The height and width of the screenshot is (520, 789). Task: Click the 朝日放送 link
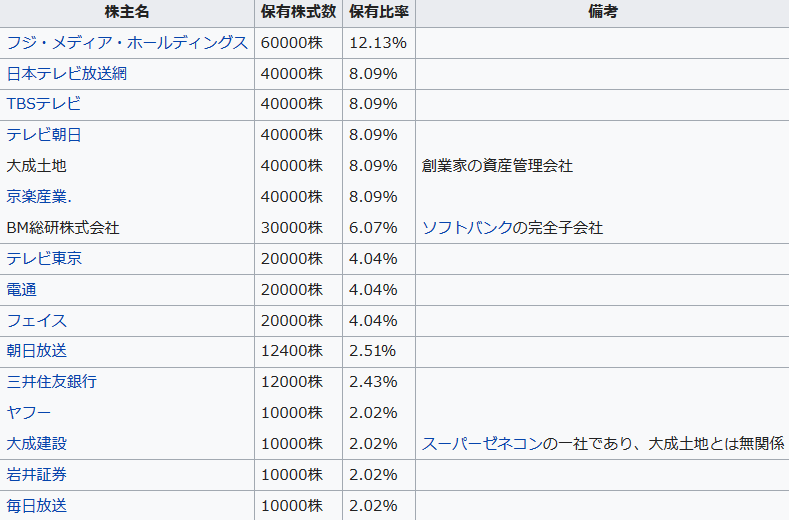pyautogui.click(x=36, y=351)
